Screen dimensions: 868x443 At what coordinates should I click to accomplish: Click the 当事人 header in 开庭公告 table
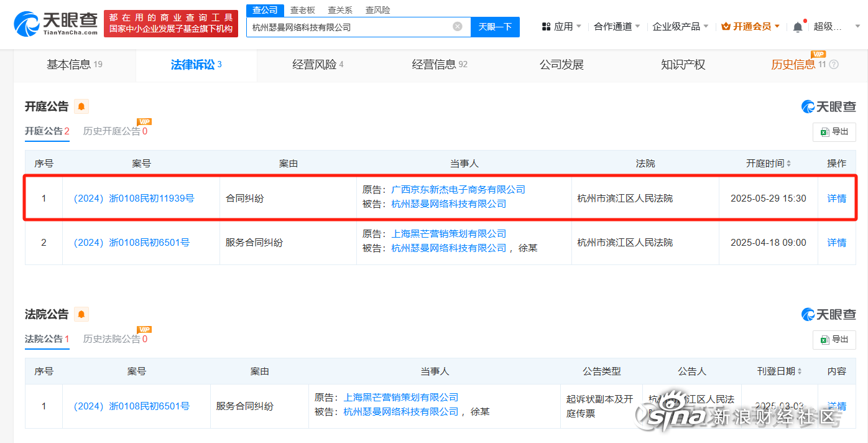(x=464, y=164)
